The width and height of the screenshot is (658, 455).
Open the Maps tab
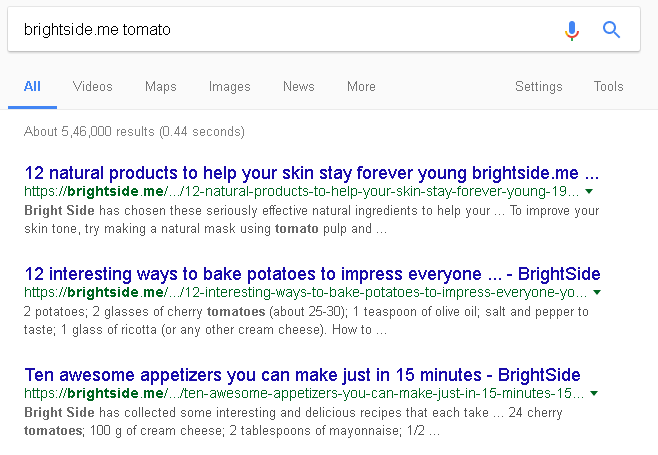coord(160,87)
